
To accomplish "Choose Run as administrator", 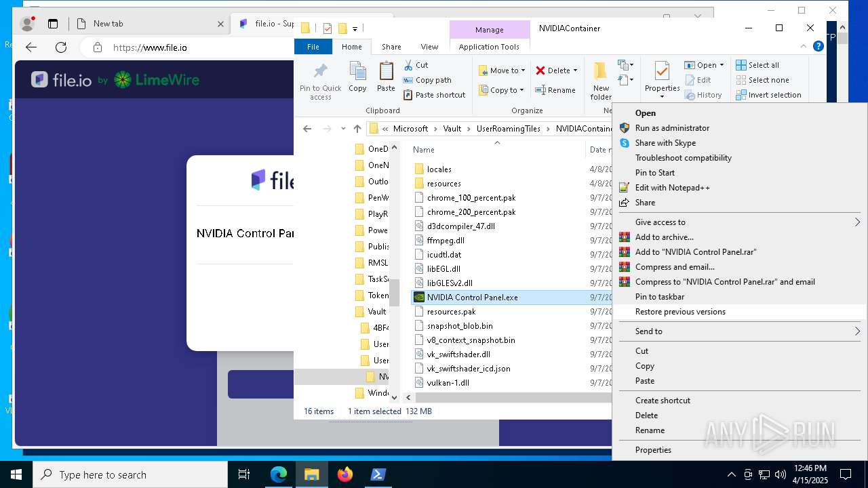I will 672,128.
